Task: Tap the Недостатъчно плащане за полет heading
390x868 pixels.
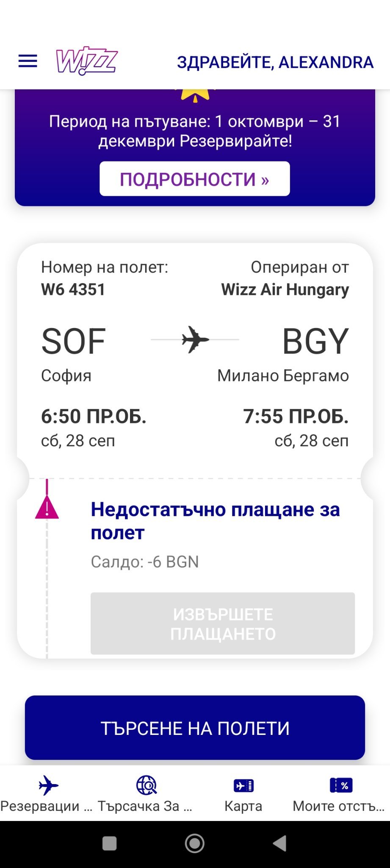Action: (x=215, y=521)
